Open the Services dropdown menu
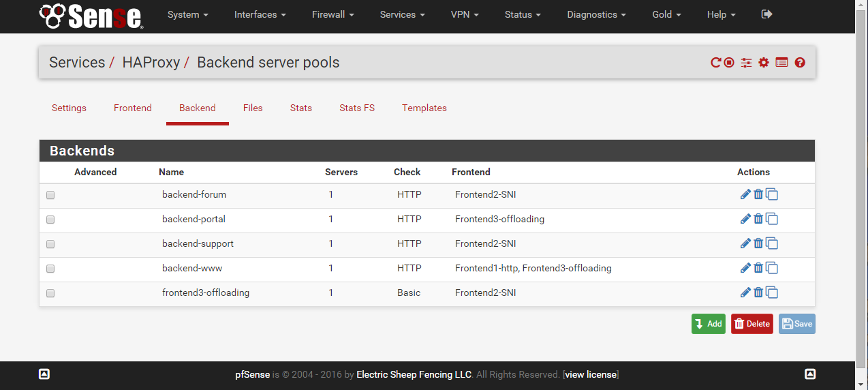The width and height of the screenshot is (868, 390). tap(403, 14)
